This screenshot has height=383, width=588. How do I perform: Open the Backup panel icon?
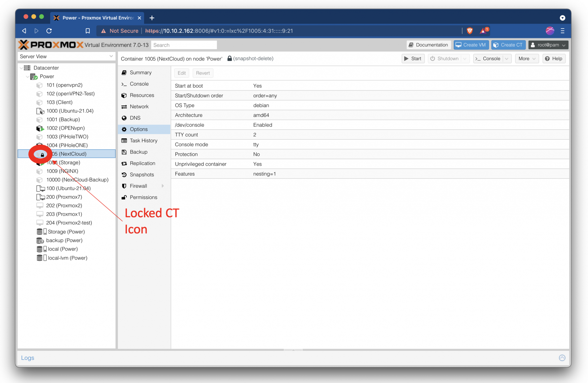click(124, 152)
